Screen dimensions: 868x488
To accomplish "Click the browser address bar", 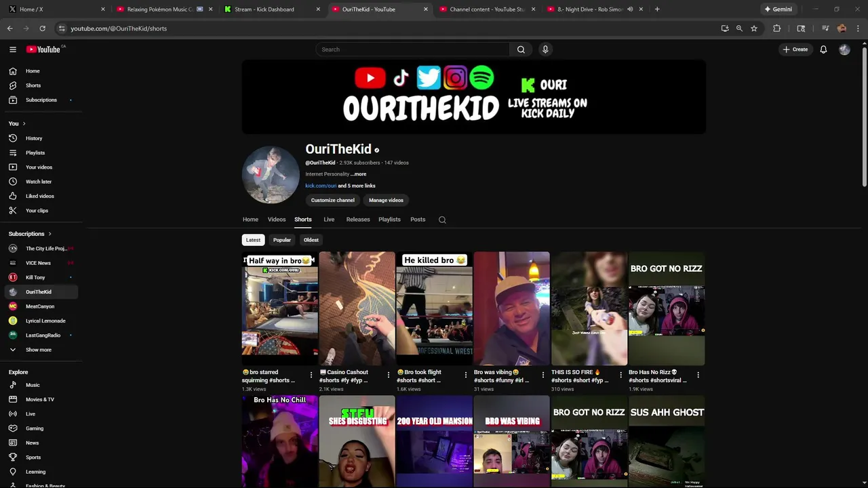I will 387,28.
